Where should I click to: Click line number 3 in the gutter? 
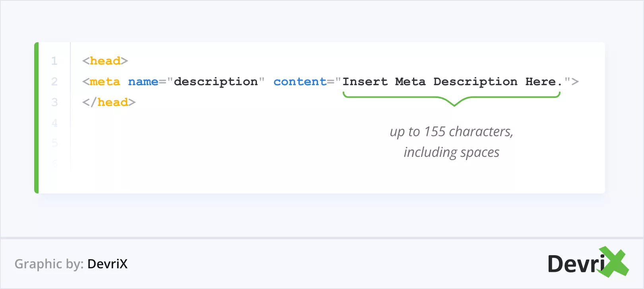coord(54,102)
